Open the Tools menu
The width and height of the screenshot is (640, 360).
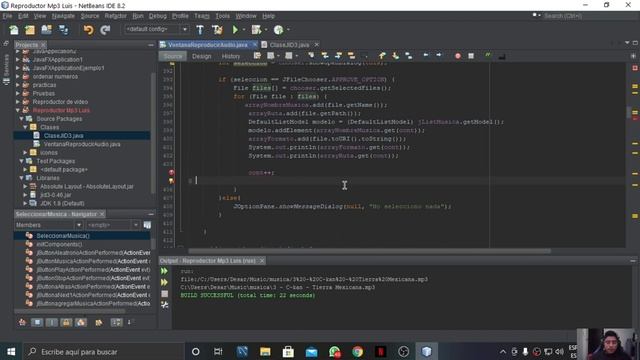coord(222,16)
